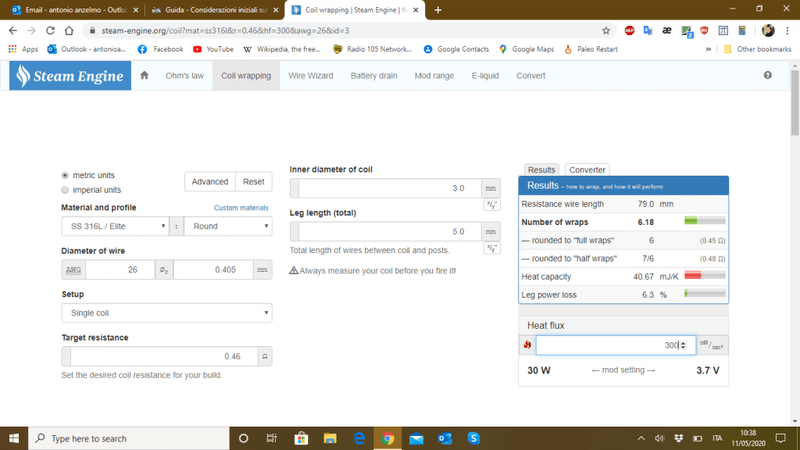The height and width of the screenshot is (450, 800).
Task: Toggle fraction converter under leg length
Action: point(491,248)
